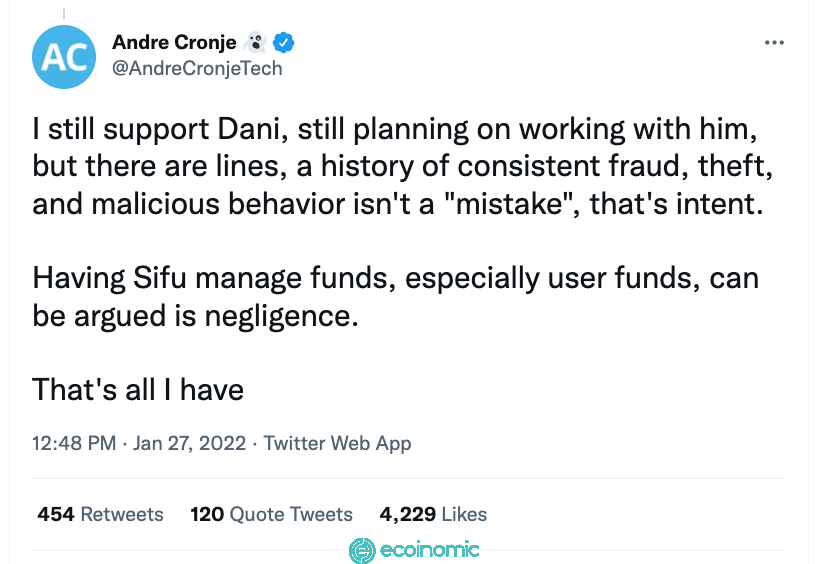Click the thread connector line above avatar
Viewport: 828px width, 564px height.
(64, 13)
